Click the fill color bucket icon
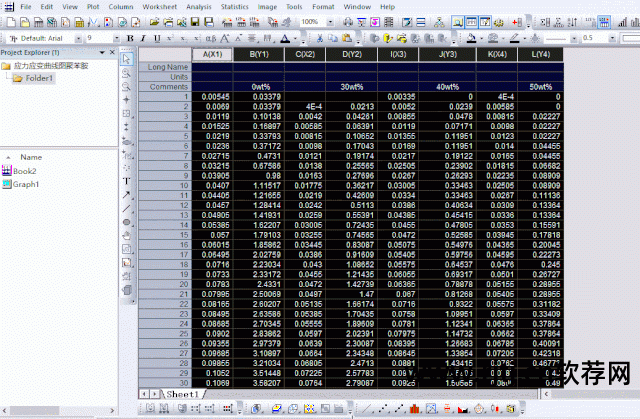640x419 pixels. pos(471,38)
